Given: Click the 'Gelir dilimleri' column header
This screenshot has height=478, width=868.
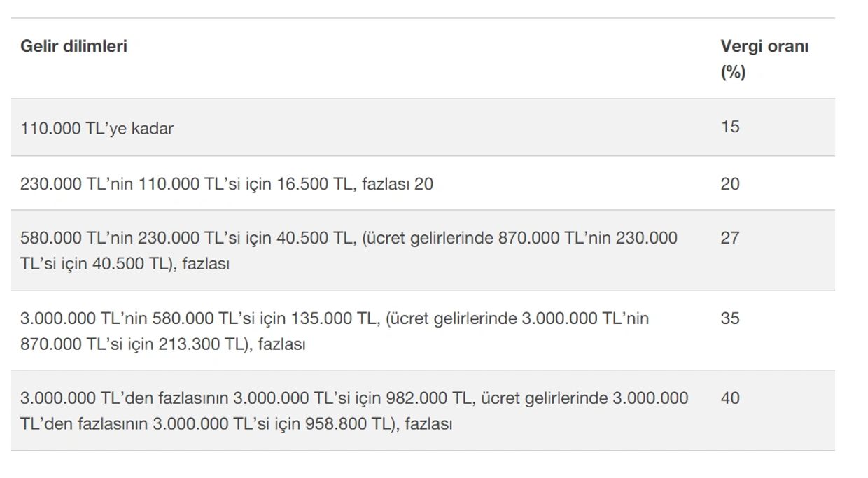Looking at the screenshot, I should [x=73, y=46].
